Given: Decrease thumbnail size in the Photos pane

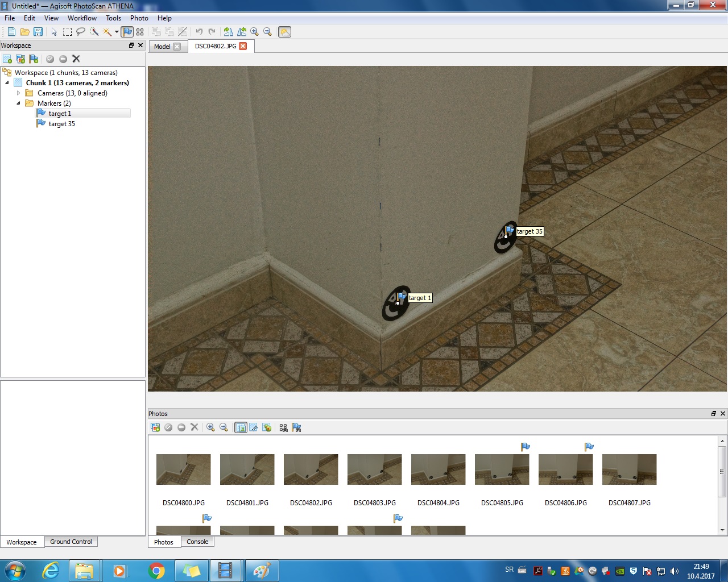Looking at the screenshot, I should [224, 427].
